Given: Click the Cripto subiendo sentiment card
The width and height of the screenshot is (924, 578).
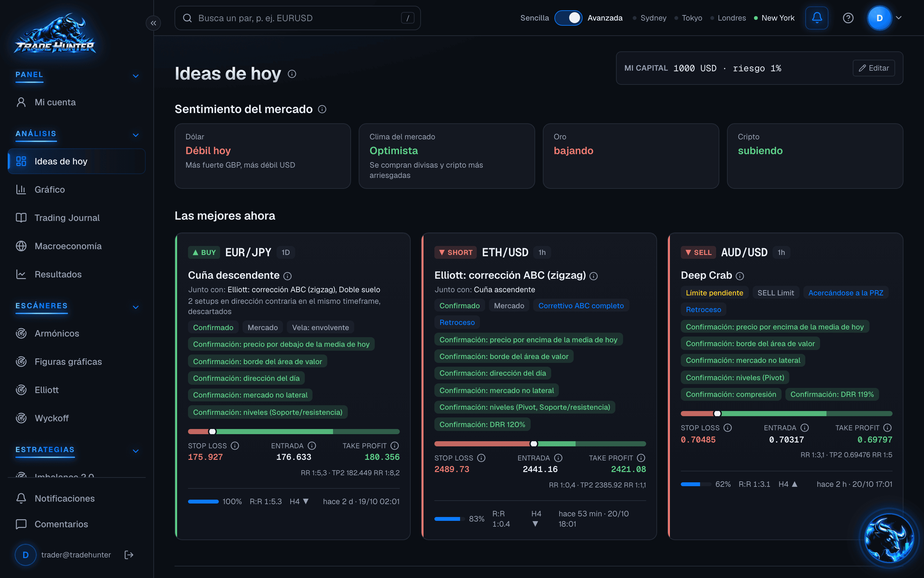Looking at the screenshot, I should point(815,156).
